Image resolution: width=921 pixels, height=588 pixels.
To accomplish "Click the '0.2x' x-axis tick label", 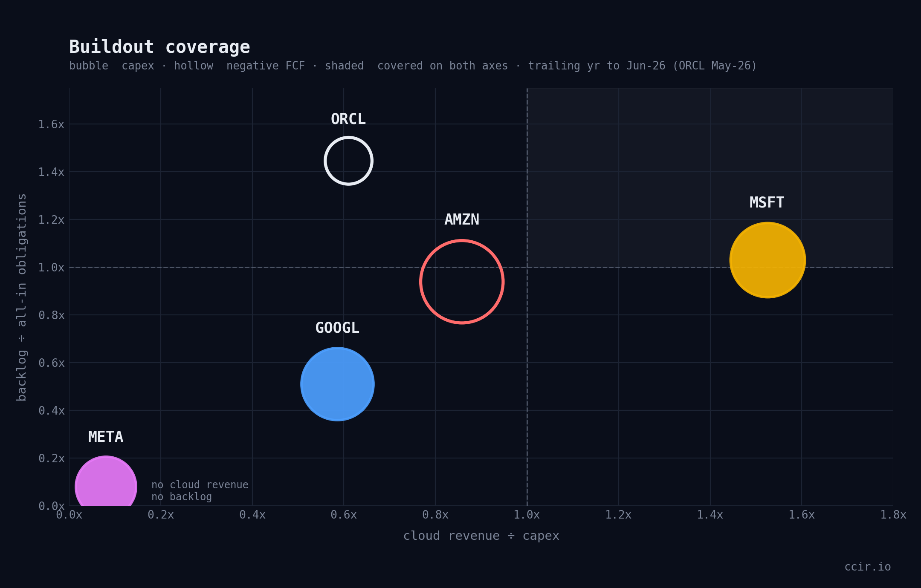I will 161,515.
